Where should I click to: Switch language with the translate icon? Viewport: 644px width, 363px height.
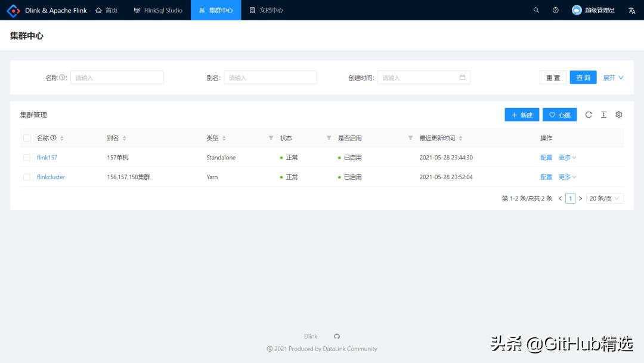(631, 10)
